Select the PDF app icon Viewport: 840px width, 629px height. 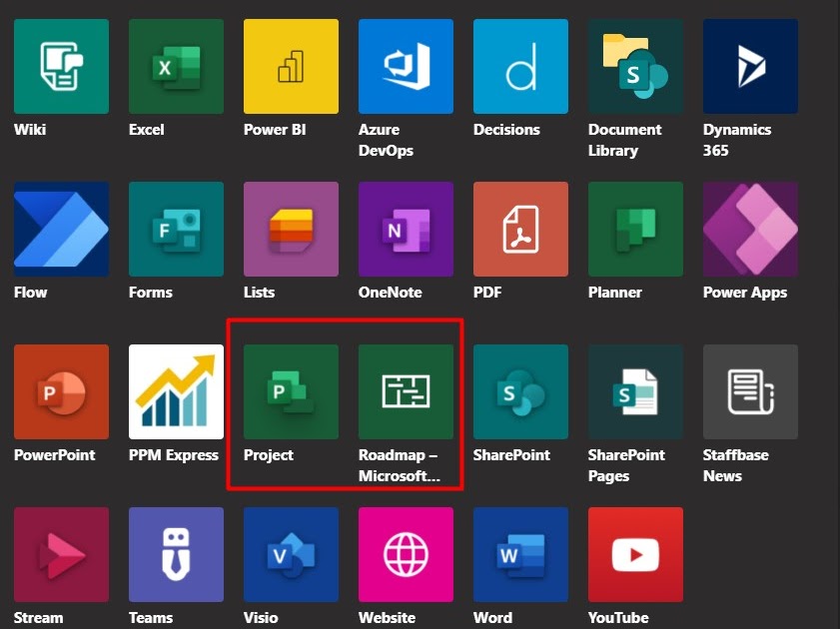click(x=520, y=229)
